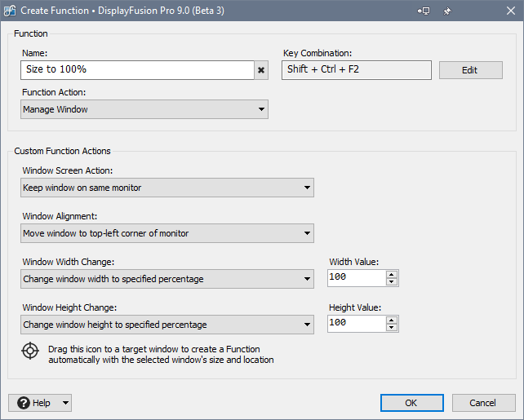Decrease Height Value with down arrow

click(392, 329)
